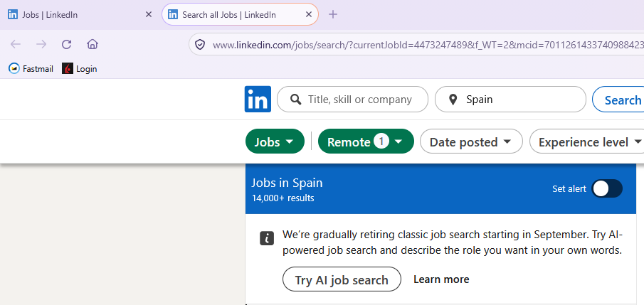Click the LinkedIn logo icon
644x305 pixels.
point(258,99)
